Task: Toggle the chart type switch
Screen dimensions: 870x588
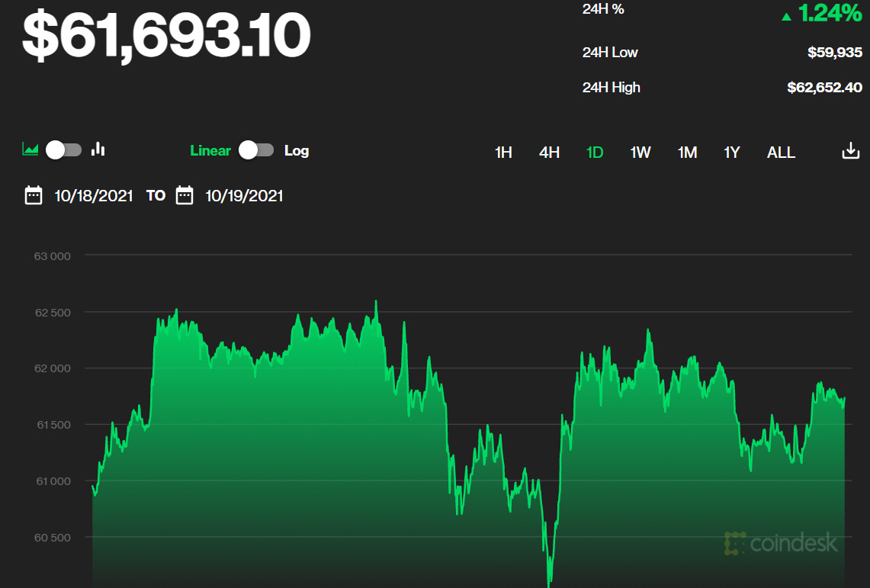Action: 63,149
